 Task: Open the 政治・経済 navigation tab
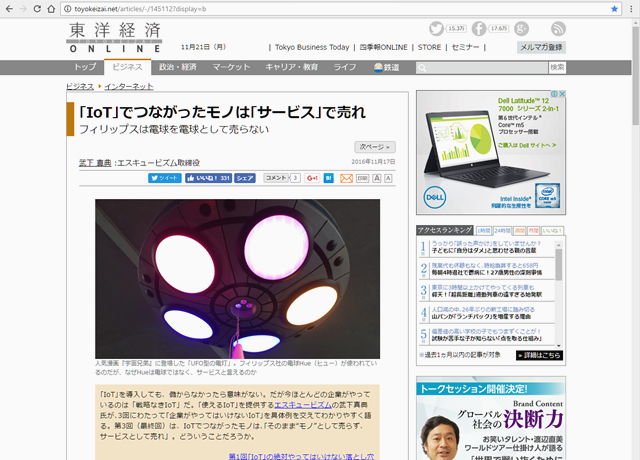pos(178,67)
